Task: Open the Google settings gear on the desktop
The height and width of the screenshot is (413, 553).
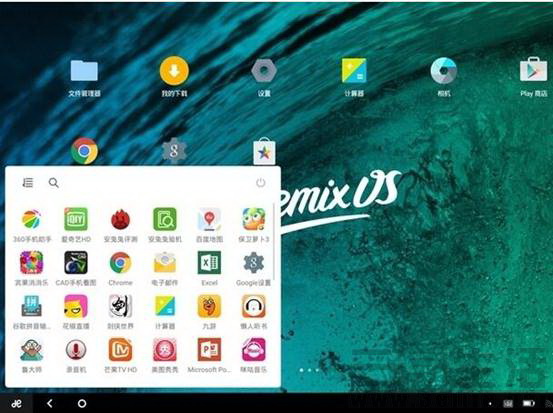Action: coord(174,151)
